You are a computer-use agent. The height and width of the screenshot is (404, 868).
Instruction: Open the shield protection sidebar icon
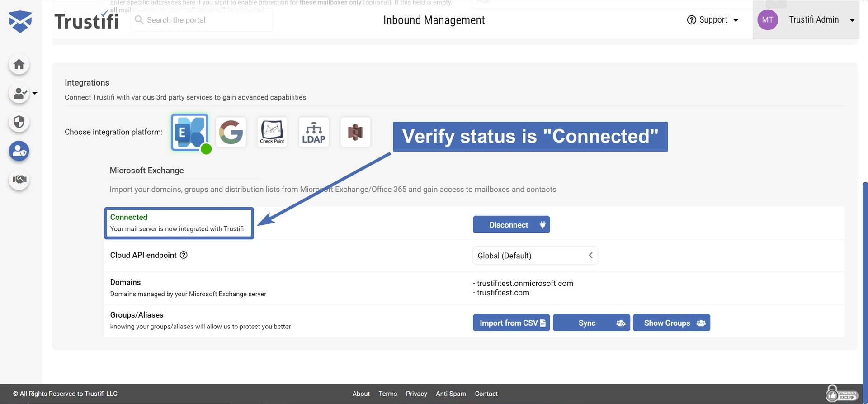(19, 122)
